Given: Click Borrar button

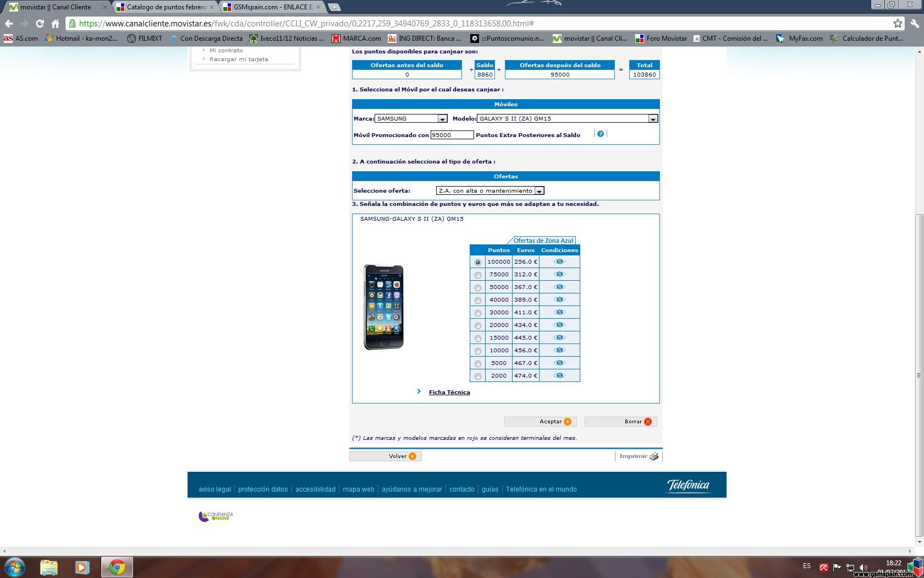Looking at the screenshot, I should click(620, 422).
